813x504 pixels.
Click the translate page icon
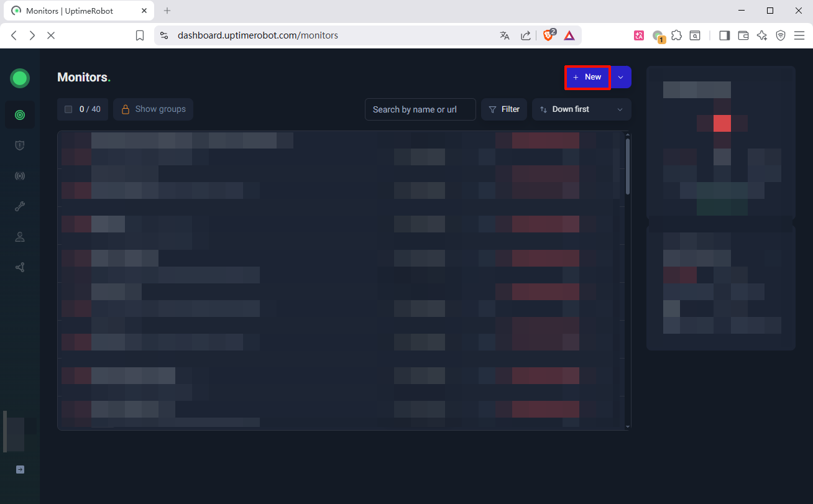505,35
